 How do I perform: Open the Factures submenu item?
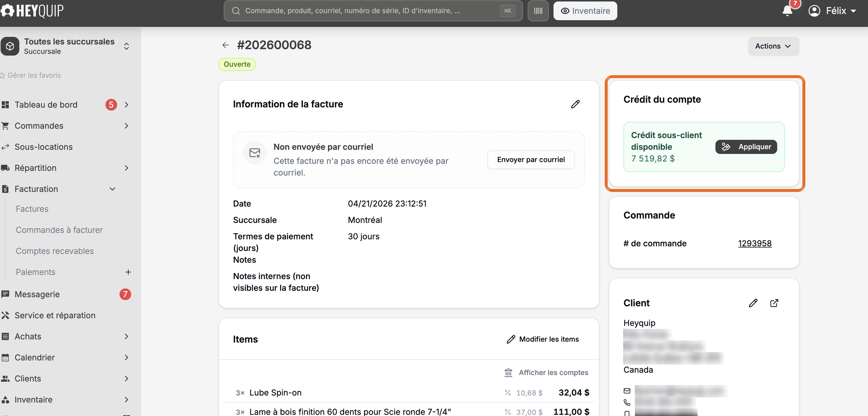(32, 209)
